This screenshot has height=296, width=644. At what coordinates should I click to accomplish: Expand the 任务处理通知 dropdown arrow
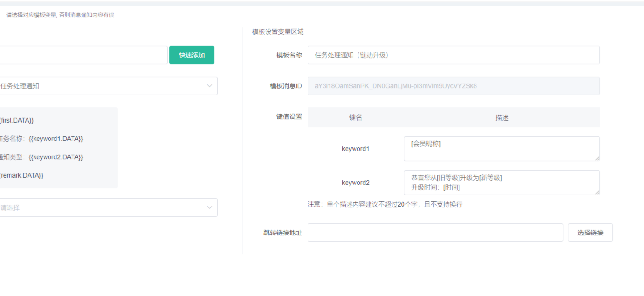point(209,86)
